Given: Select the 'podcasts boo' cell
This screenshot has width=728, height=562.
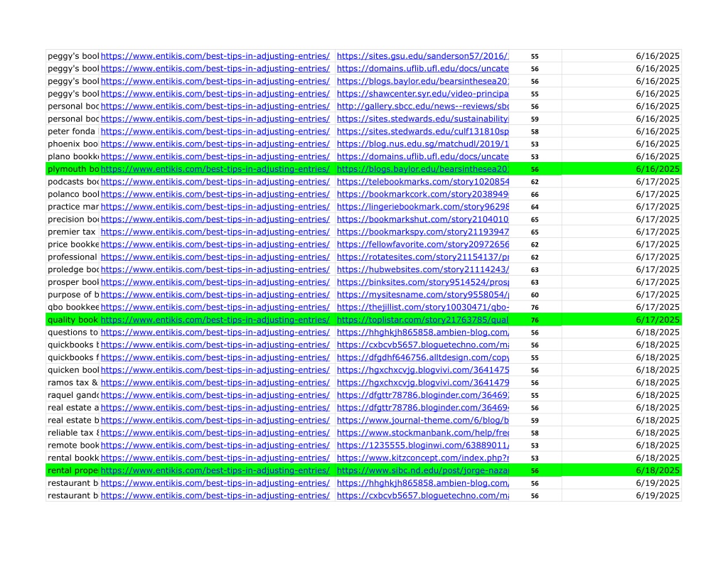Looking at the screenshot, I should coord(73,181).
